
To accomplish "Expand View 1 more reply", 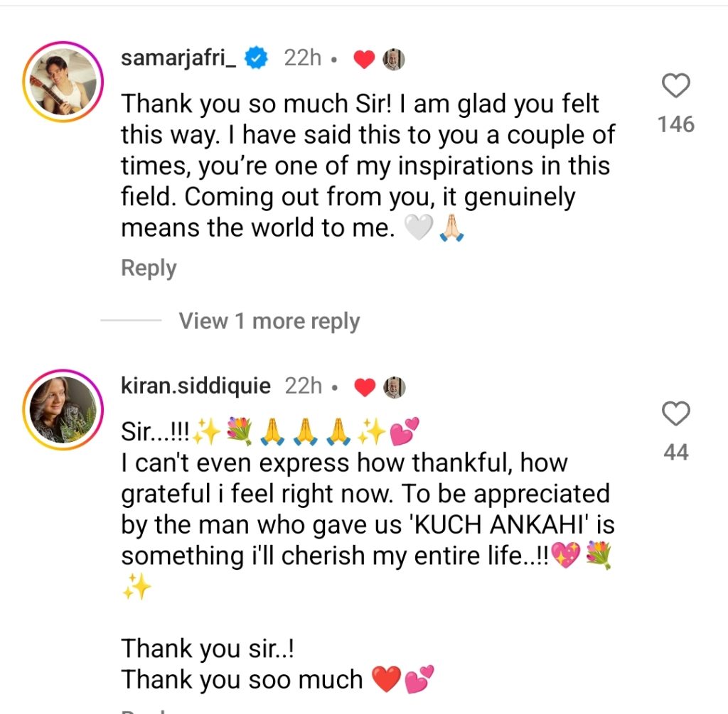I will 269,321.
